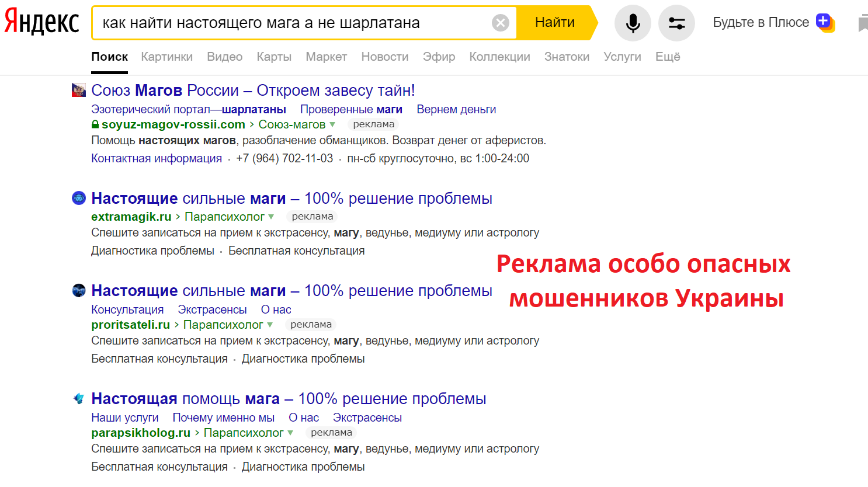Viewport: 868px width, 487px height.
Task: Click the bookmark icon at top right
Action: point(862,23)
